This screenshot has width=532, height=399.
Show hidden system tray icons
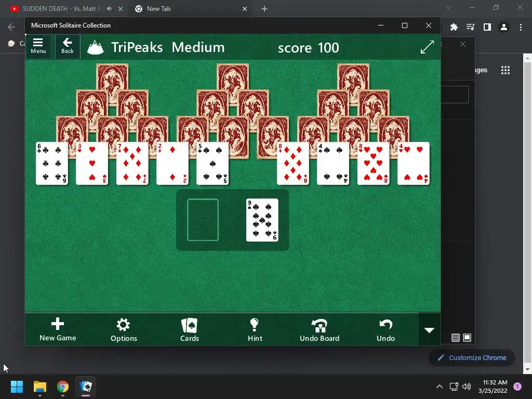[x=440, y=387]
